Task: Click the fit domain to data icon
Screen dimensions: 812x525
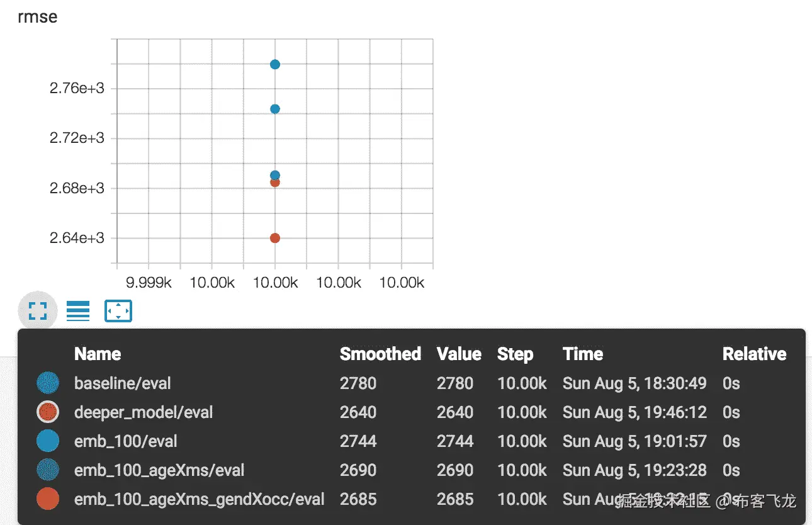Action: (118, 311)
